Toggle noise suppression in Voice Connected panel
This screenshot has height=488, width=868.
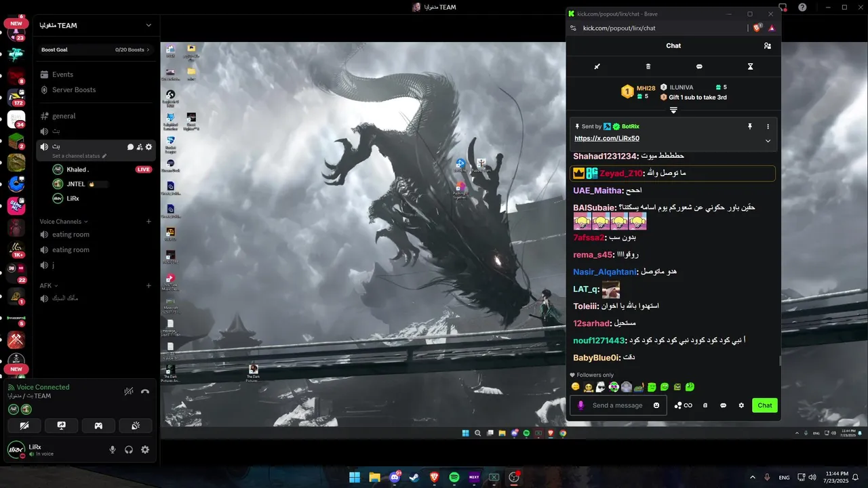(129, 391)
